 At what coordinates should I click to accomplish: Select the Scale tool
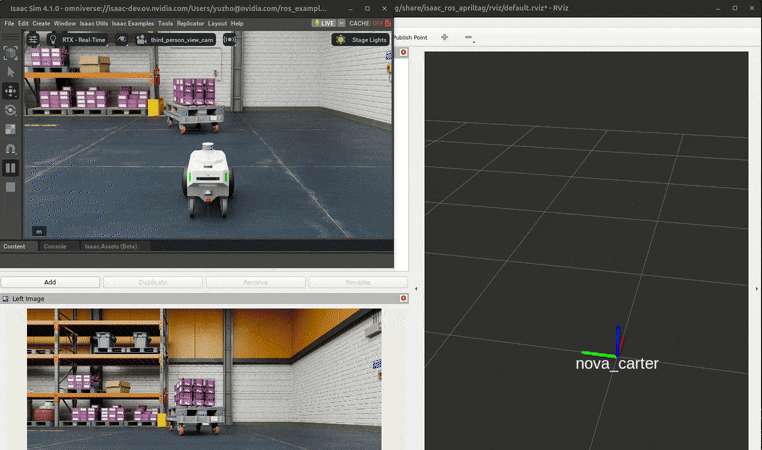11,129
